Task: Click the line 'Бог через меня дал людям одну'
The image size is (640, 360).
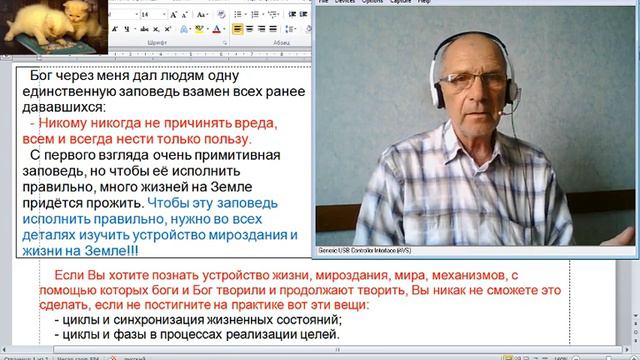Action: [134, 76]
